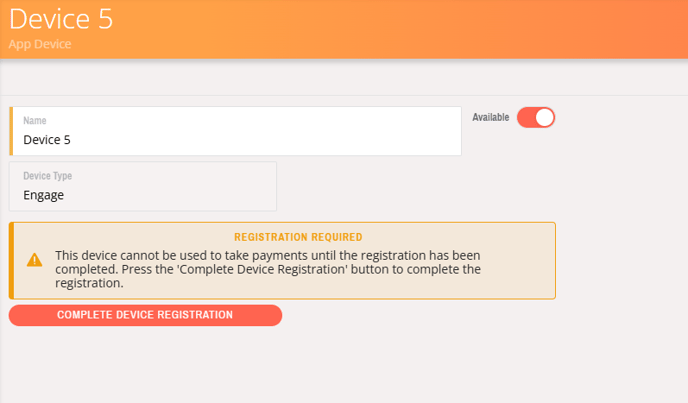Click the small 'Name' field label
The image size is (688, 403).
(x=34, y=121)
